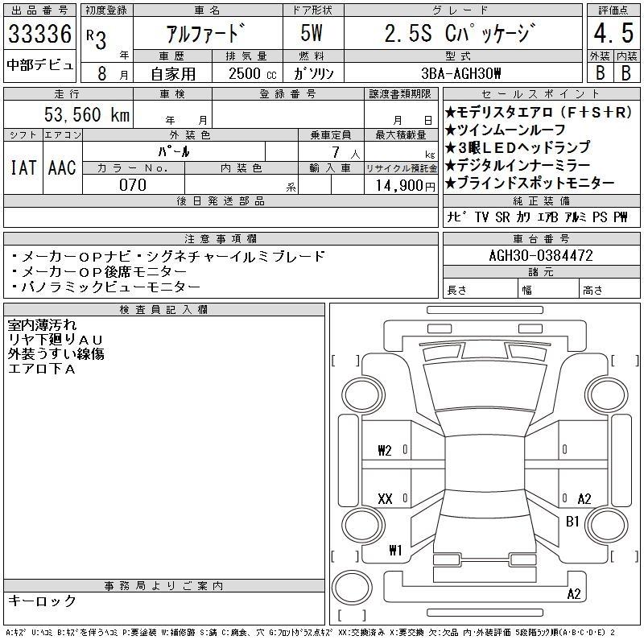This screenshot has height=644, width=644.
Task: Click office notice キーロック
Action: point(42,601)
